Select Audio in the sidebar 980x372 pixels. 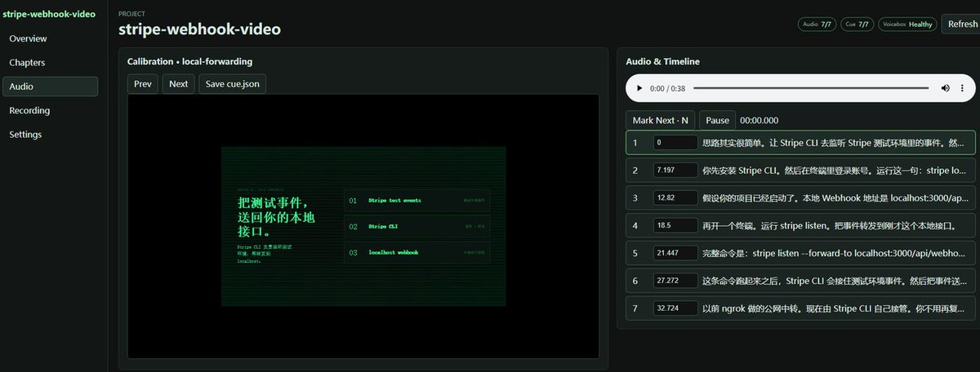(x=50, y=86)
